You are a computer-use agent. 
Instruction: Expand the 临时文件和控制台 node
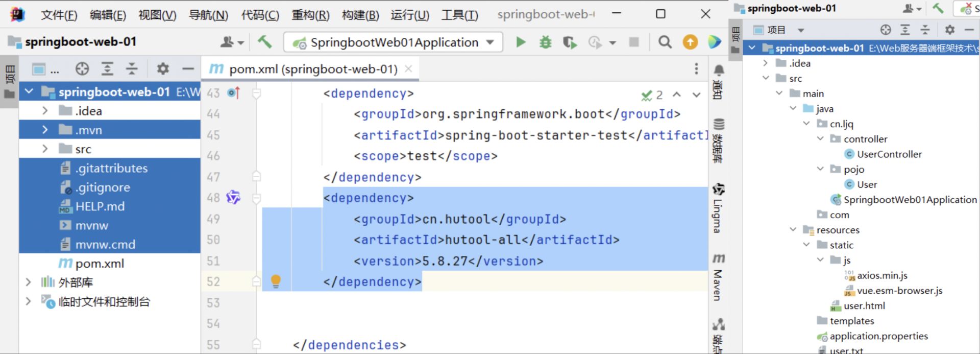(x=28, y=301)
